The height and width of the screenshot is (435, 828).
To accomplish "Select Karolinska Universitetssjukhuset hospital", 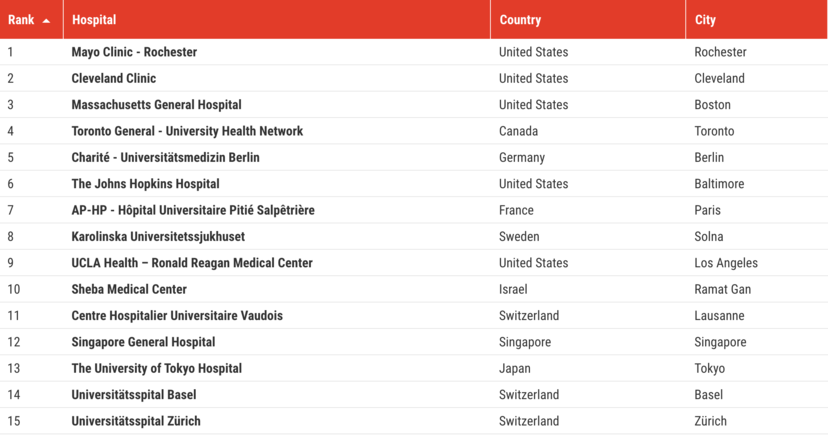I will click(158, 237).
